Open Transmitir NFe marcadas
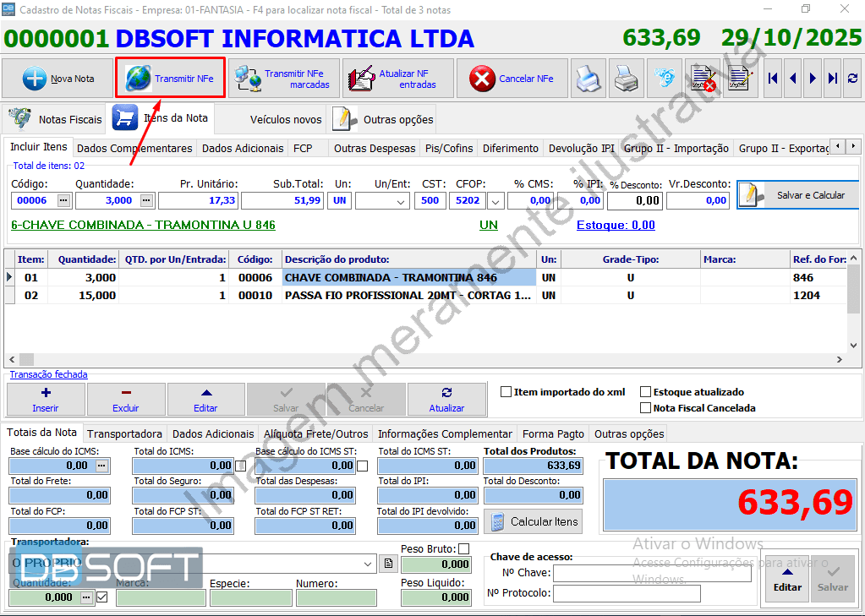This screenshot has width=865, height=616. coord(249,77)
